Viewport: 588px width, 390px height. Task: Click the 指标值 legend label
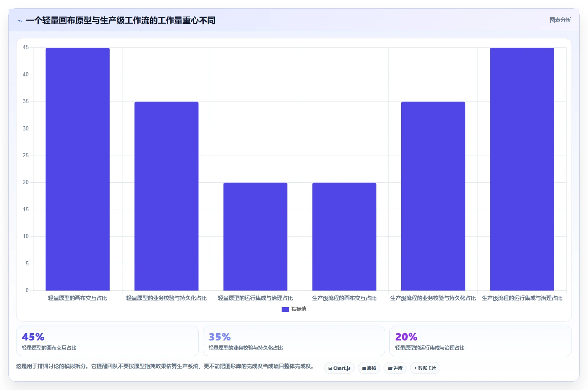[299, 309]
